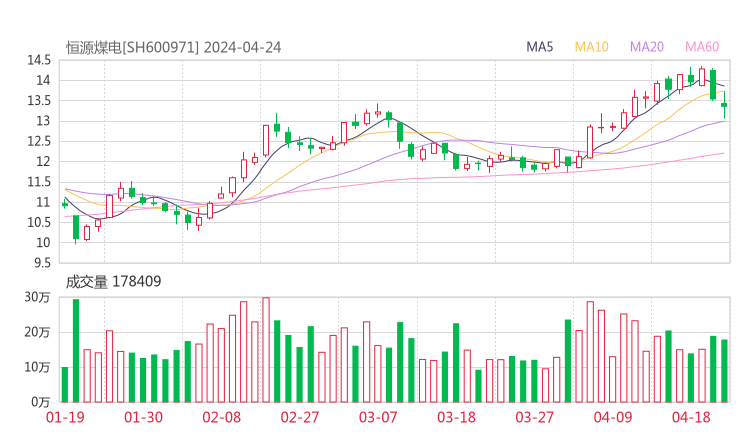The width and height of the screenshot is (740, 440).
Task: Click the stock title 恒源煤电[SH600971]
Action: (132, 48)
